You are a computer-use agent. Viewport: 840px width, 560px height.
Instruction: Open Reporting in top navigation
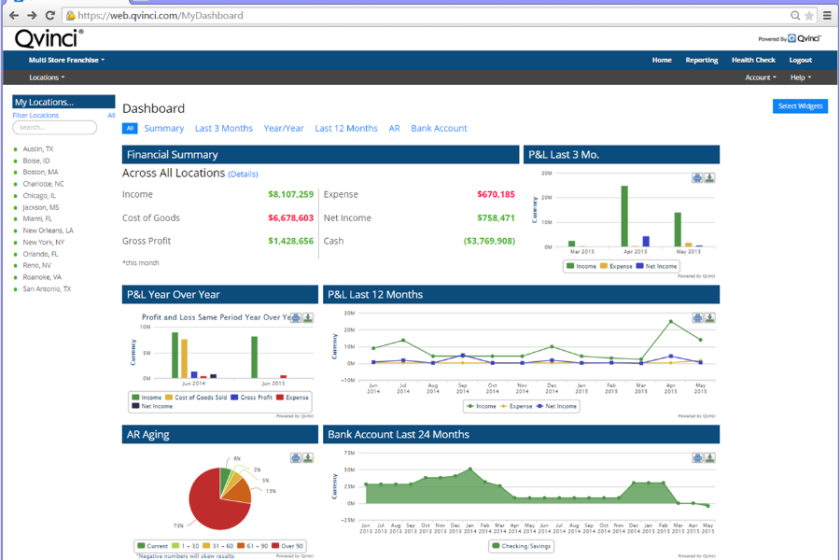point(702,60)
